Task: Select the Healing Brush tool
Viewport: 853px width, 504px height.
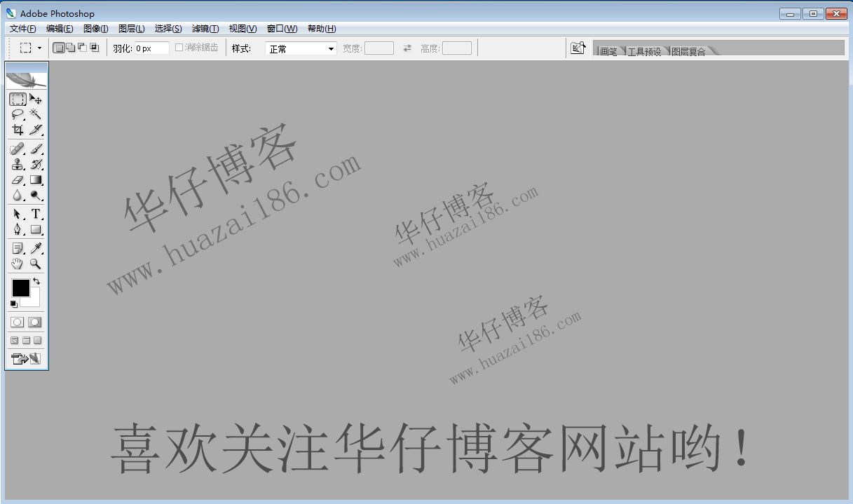Action: (x=18, y=149)
